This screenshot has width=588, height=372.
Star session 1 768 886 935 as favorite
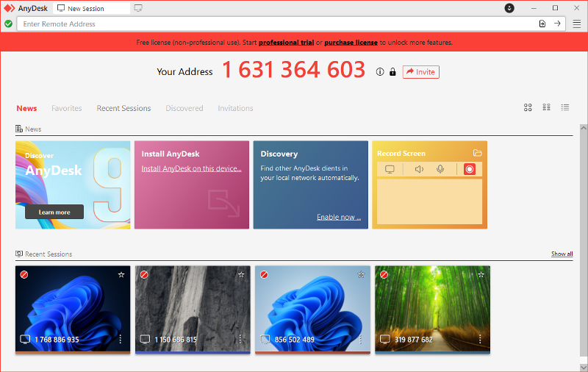click(x=121, y=274)
